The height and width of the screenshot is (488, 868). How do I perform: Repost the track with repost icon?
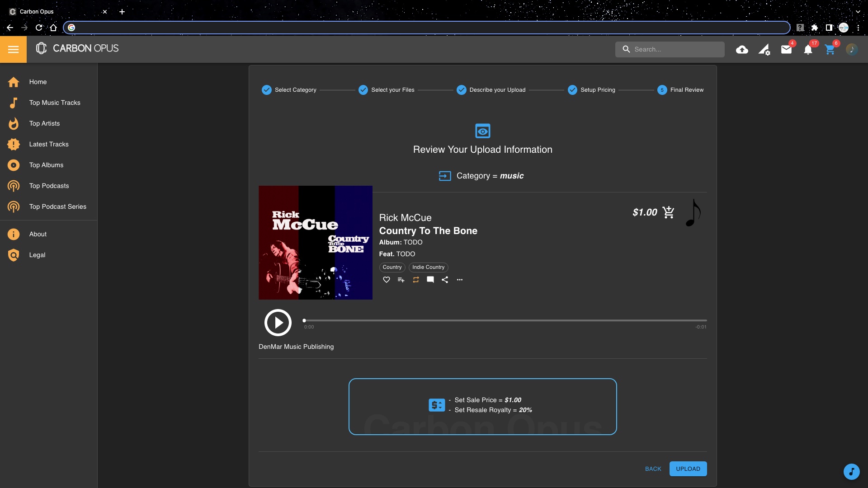[415, 280]
